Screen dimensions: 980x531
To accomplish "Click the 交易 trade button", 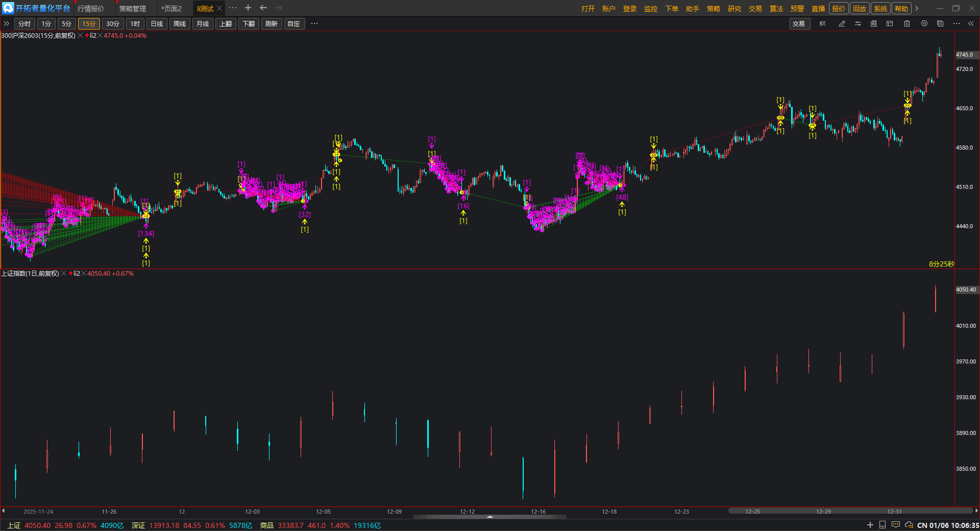I will click(x=799, y=24).
